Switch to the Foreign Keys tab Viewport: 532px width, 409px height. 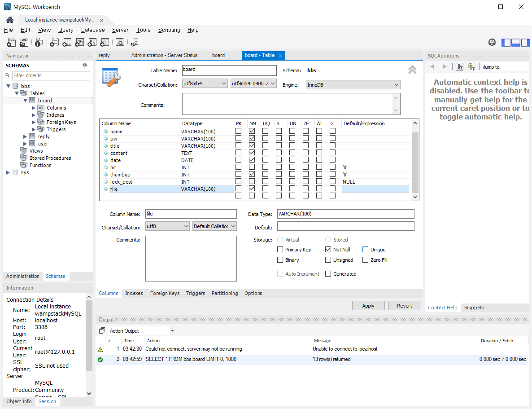(x=165, y=293)
